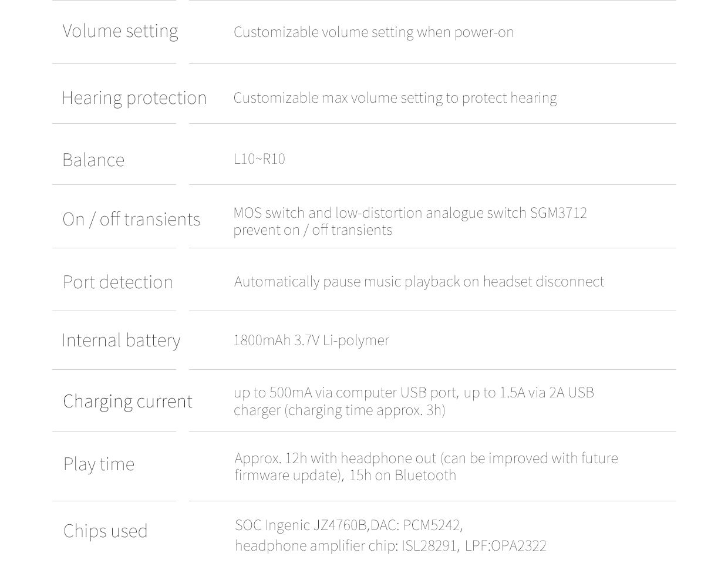
Task: Select the Charging current label
Action: coord(127,401)
